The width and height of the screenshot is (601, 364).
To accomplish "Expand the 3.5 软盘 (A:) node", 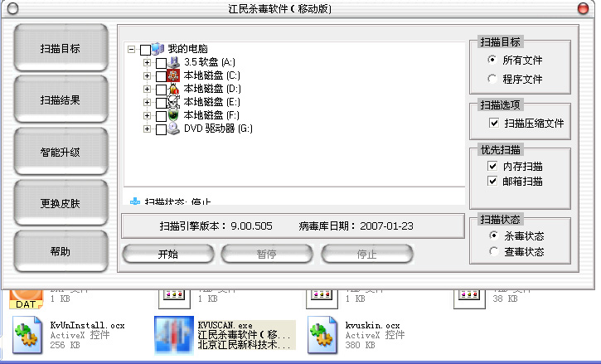I will (147, 62).
